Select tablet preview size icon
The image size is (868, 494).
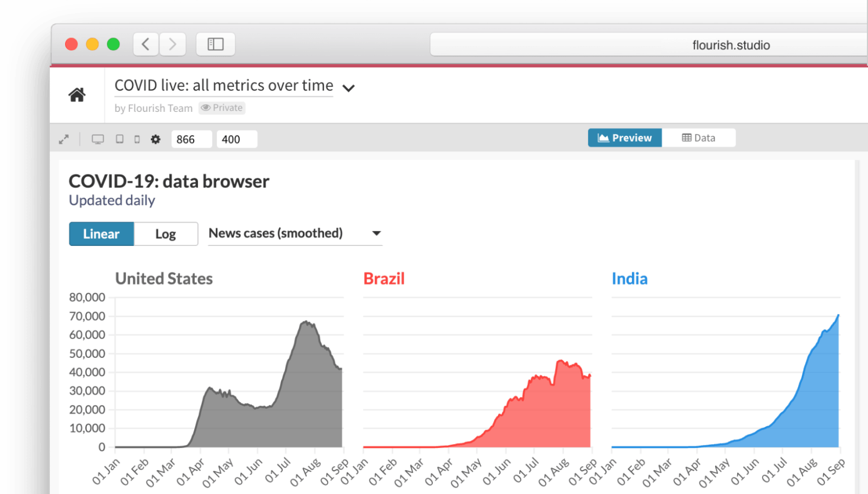120,140
